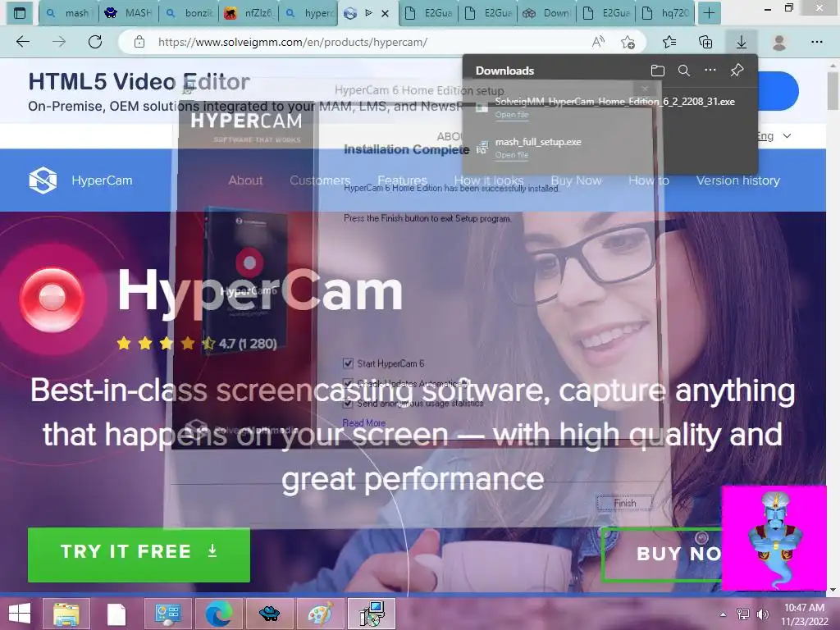Open the Windows Start menu
840x630 pixels.
click(20, 614)
